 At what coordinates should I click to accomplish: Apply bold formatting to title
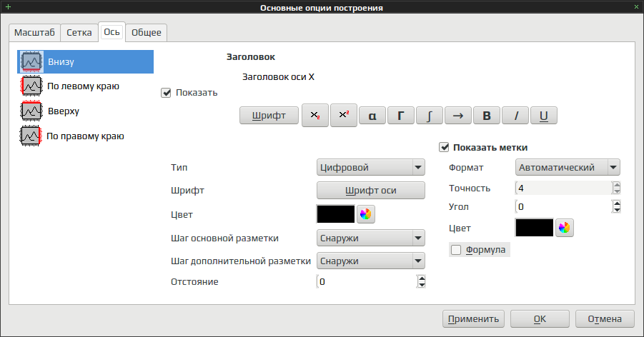(x=487, y=116)
